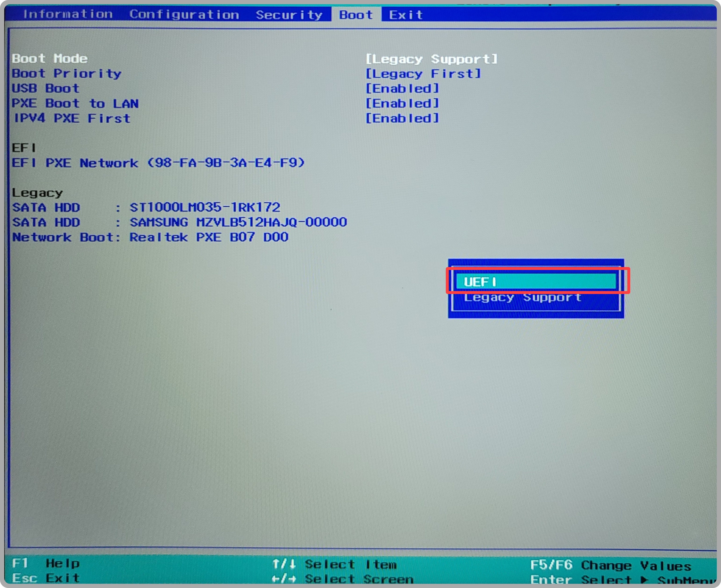Select SAMSUNG MZVLB512HAJQ boot entry
Screen dimensions: 721x588
[x=180, y=222]
